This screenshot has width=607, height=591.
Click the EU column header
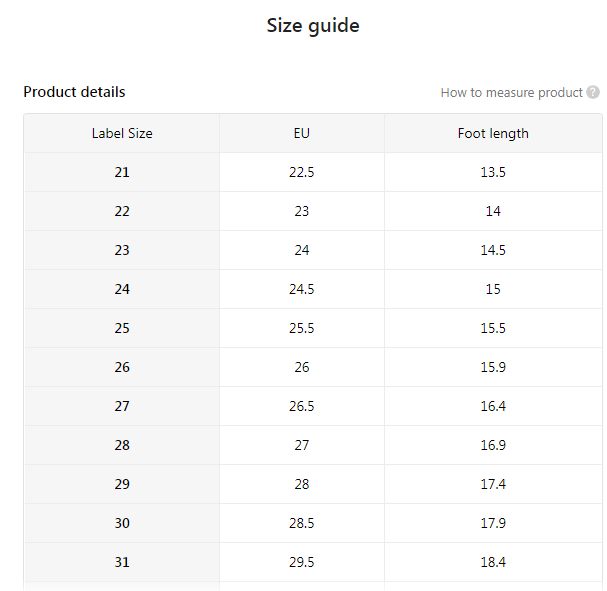coord(302,133)
